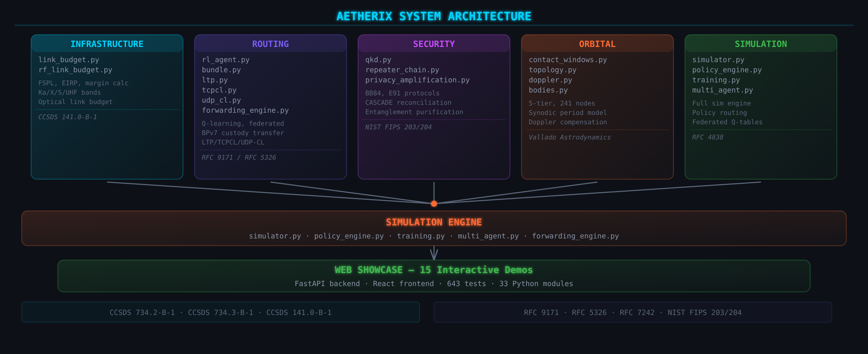Click rf_link_budget.py file name
868x354 pixels.
75,70
